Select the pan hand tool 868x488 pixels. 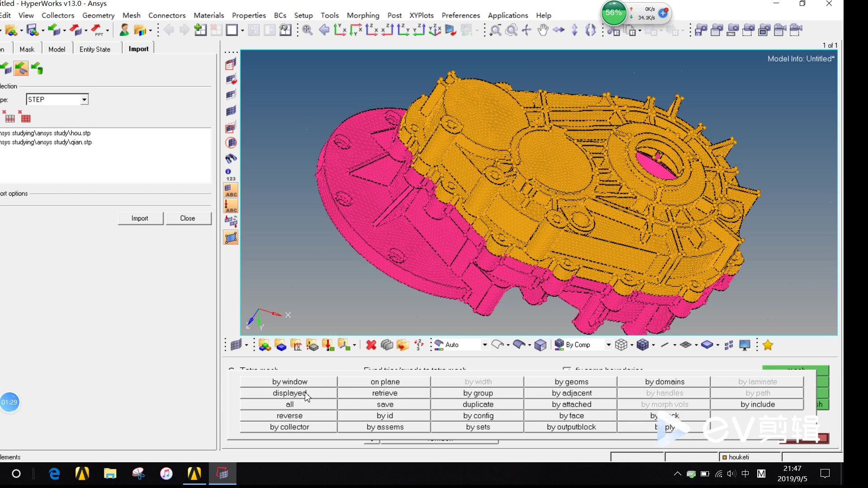click(x=542, y=30)
